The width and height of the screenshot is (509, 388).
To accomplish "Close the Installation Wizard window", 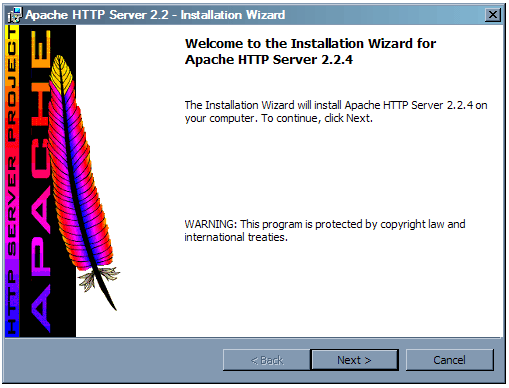I will point(493,15).
